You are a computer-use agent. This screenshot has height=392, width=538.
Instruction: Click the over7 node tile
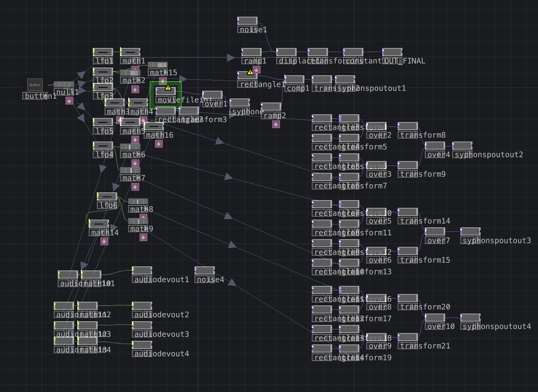435,231
